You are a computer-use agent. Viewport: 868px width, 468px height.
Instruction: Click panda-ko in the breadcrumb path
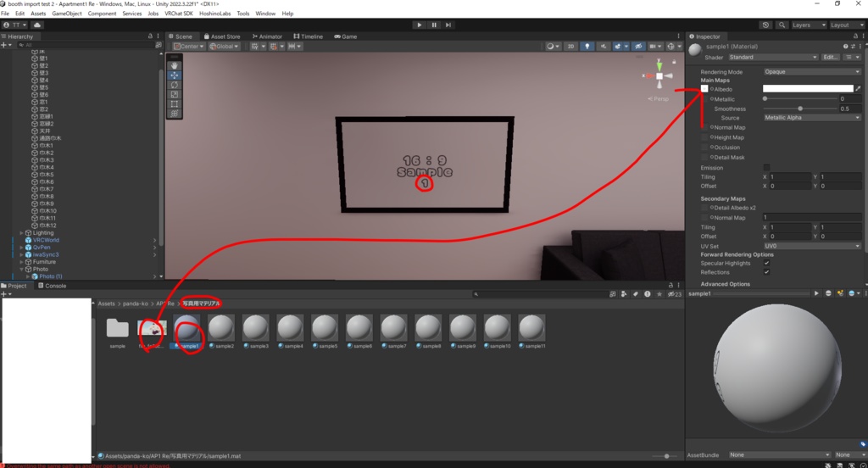pos(136,304)
